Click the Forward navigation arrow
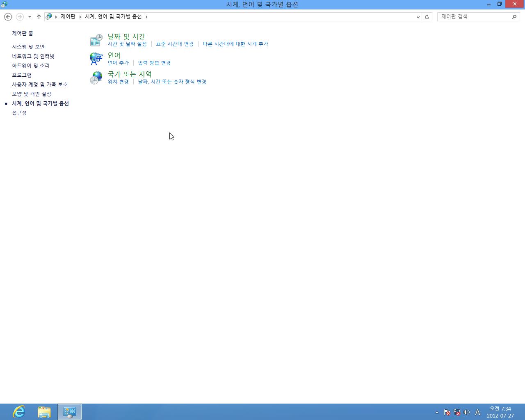The image size is (525, 420). [x=19, y=17]
